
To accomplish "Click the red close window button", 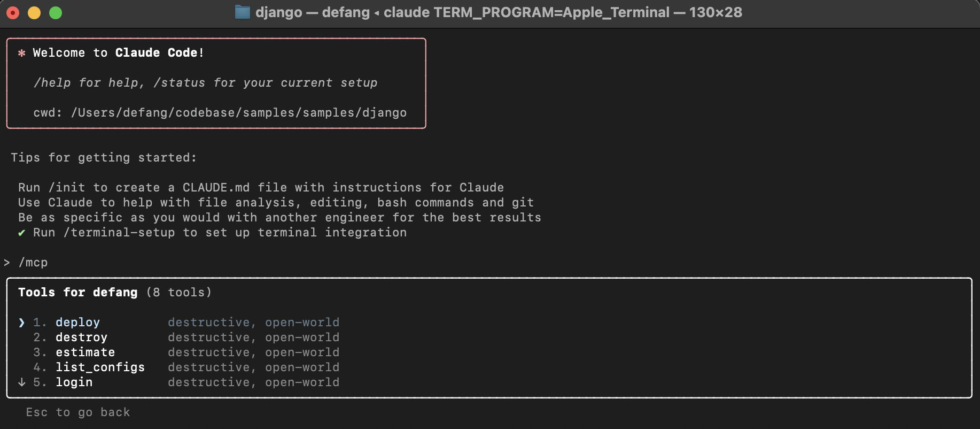I will [x=13, y=12].
